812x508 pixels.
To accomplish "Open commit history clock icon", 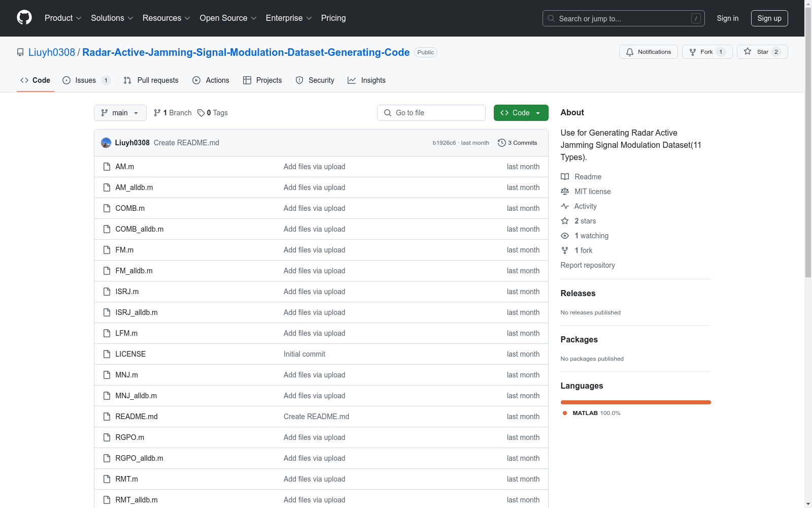I will point(502,143).
